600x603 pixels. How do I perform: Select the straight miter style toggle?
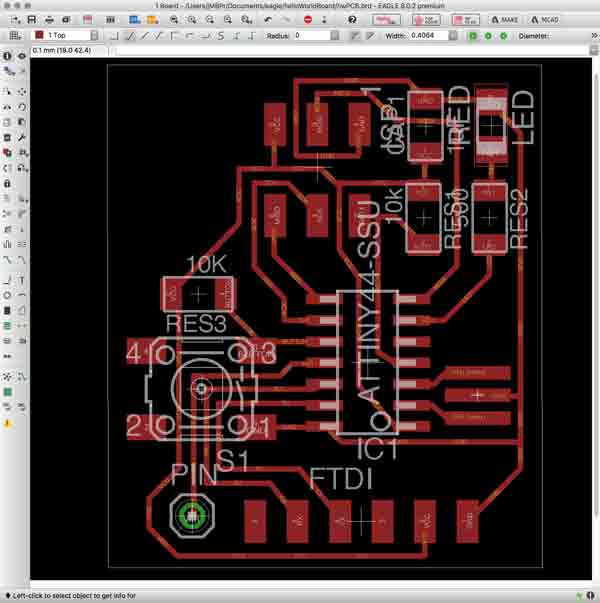pos(370,36)
